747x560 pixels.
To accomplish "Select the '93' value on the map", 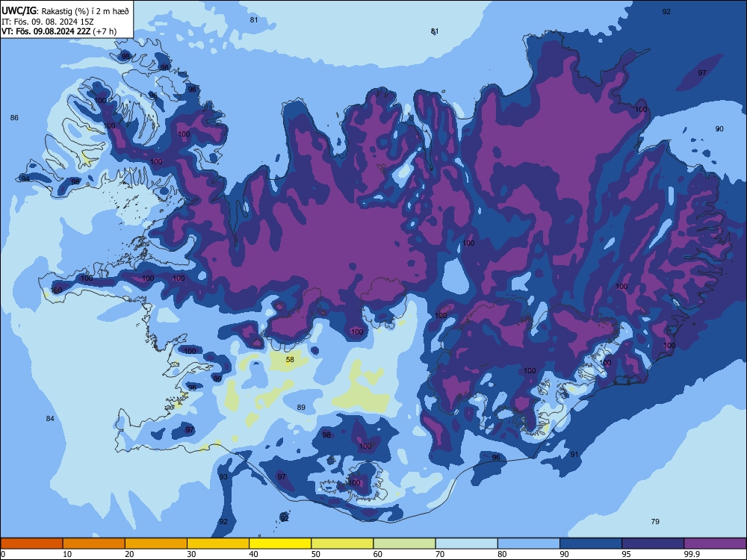I will [223, 476].
